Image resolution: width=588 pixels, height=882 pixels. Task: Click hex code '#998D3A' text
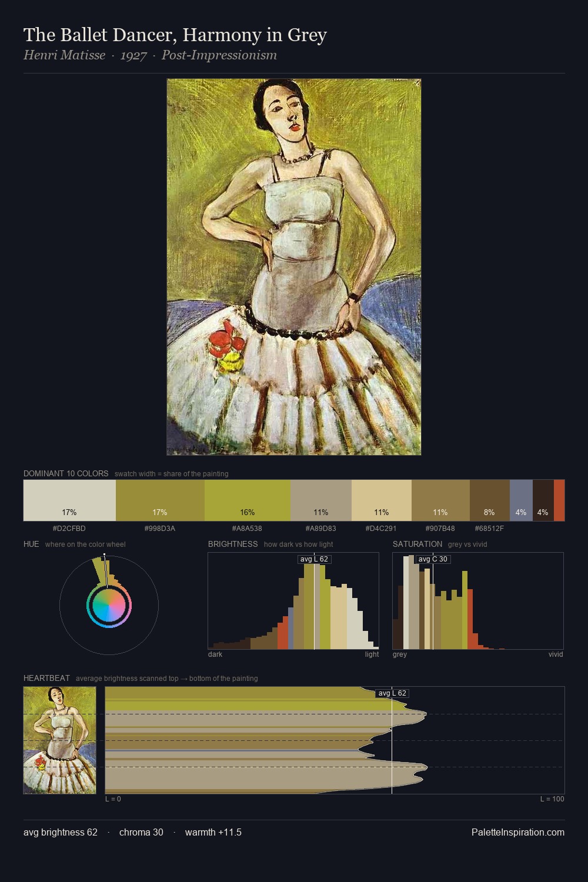160,529
